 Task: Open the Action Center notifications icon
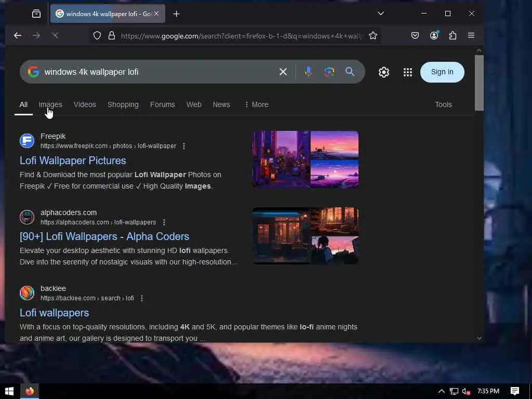click(x=515, y=391)
